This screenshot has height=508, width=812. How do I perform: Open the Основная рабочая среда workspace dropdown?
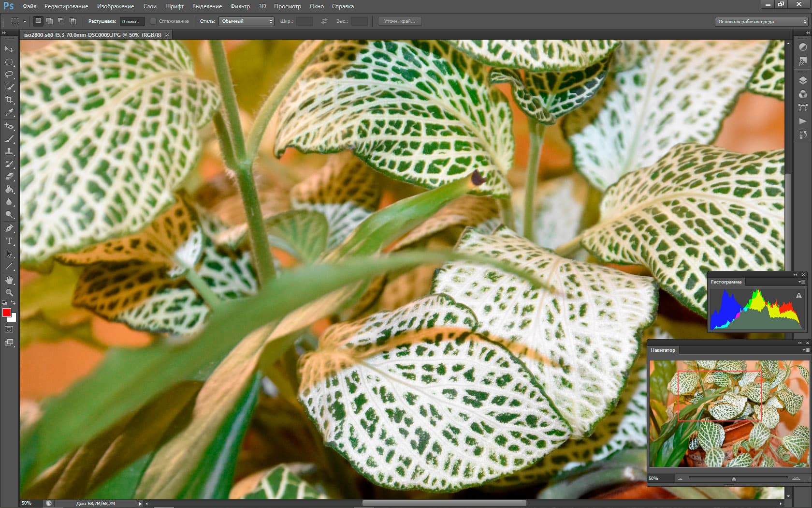tap(761, 21)
